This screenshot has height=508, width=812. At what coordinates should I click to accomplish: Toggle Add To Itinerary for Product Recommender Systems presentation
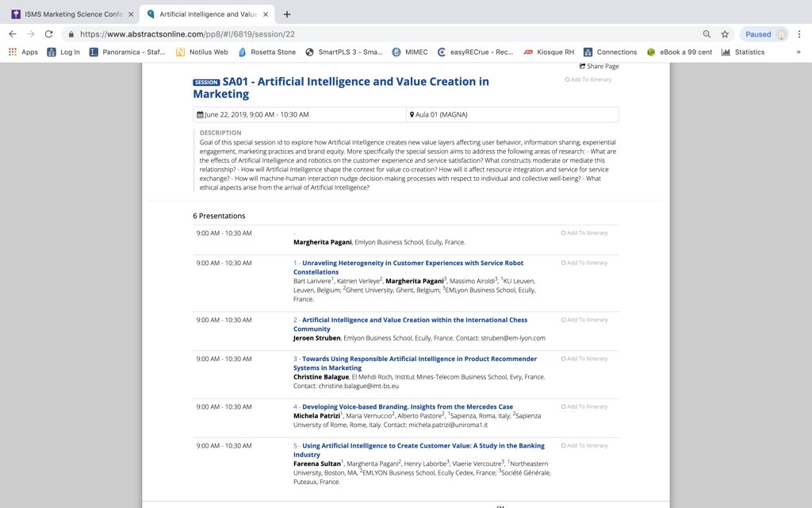pos(584,359)
